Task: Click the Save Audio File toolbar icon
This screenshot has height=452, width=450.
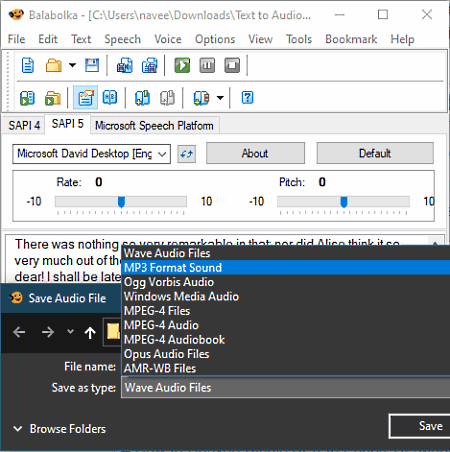Action: coord(124,65)
